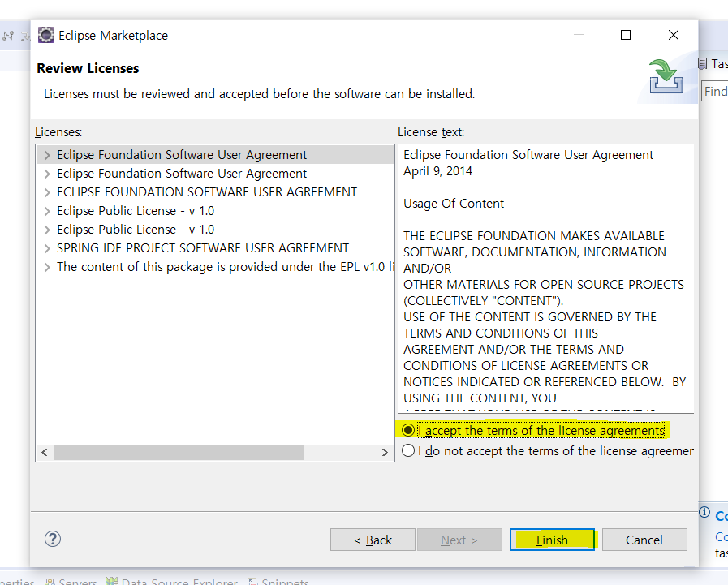The height and width of the screenshot is (585, 728).
Task: Expand SPRING IDE PROJECT SOFTWARE USER AGREEMENT
Action: (x=47, y=248)
